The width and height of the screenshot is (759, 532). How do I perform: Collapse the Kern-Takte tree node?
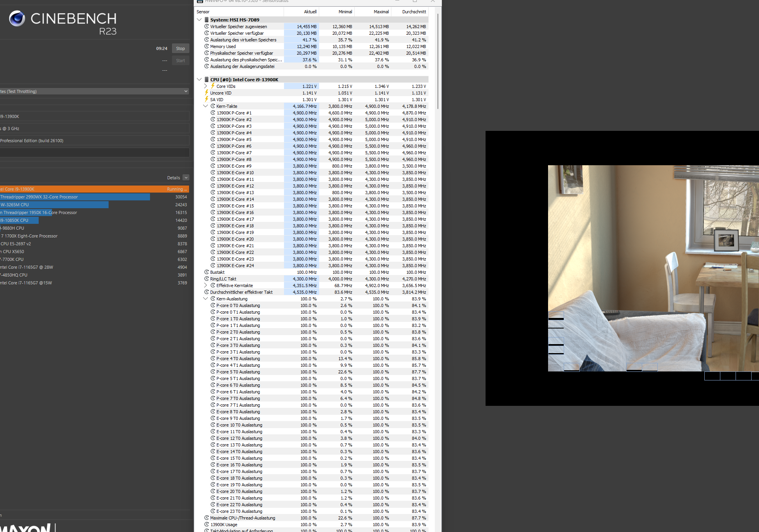[x=206, y=106]
